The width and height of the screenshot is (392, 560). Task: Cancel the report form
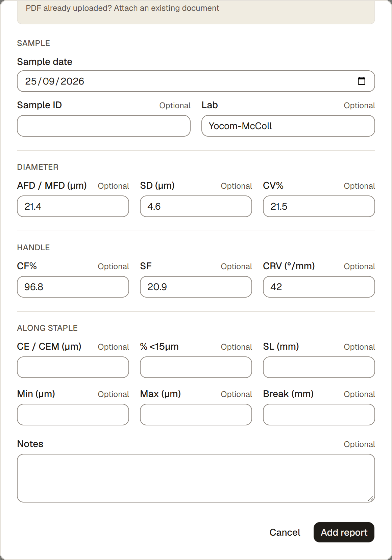click(x=285, y=532)
